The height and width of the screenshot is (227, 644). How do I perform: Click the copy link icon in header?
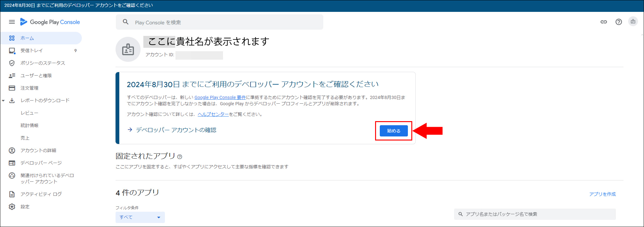(604, 22)
